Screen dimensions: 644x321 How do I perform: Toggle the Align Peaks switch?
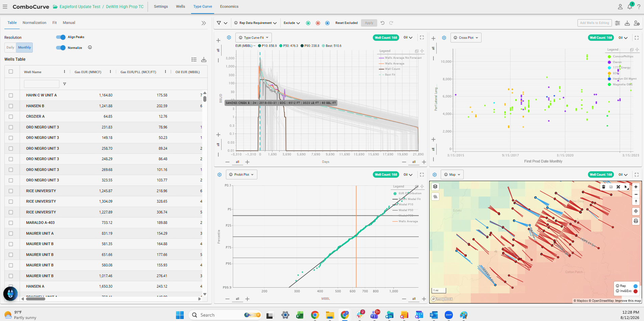click(61, 37)
